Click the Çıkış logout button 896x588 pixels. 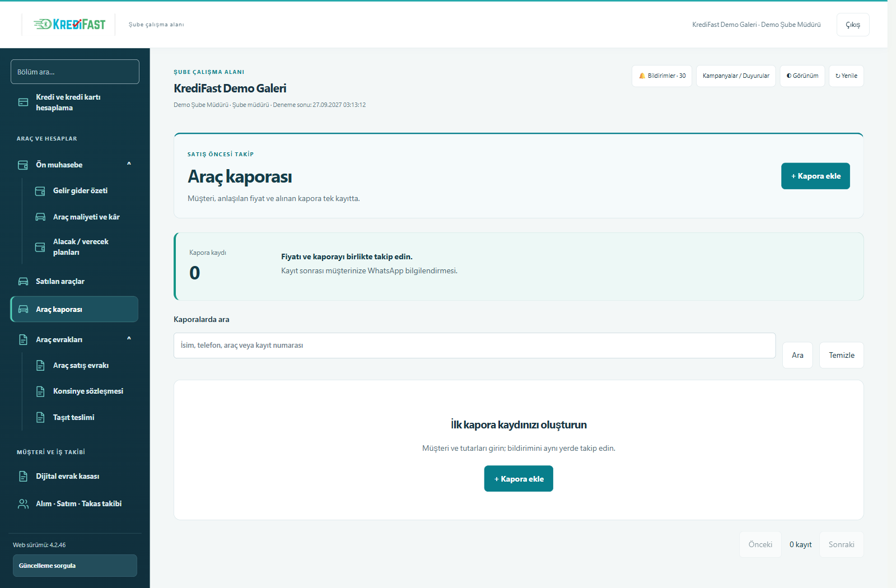(853, 25)
